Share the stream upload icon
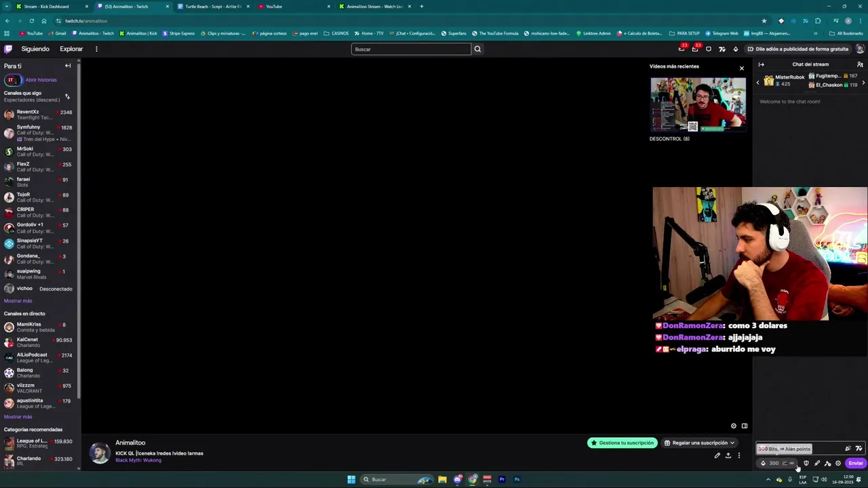Viewport: 868px width, 488px height. point(728,455)
